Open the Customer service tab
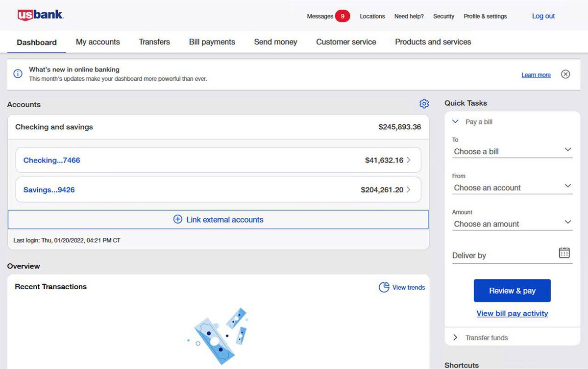This screenshot has width=588, height=369. 346,42
